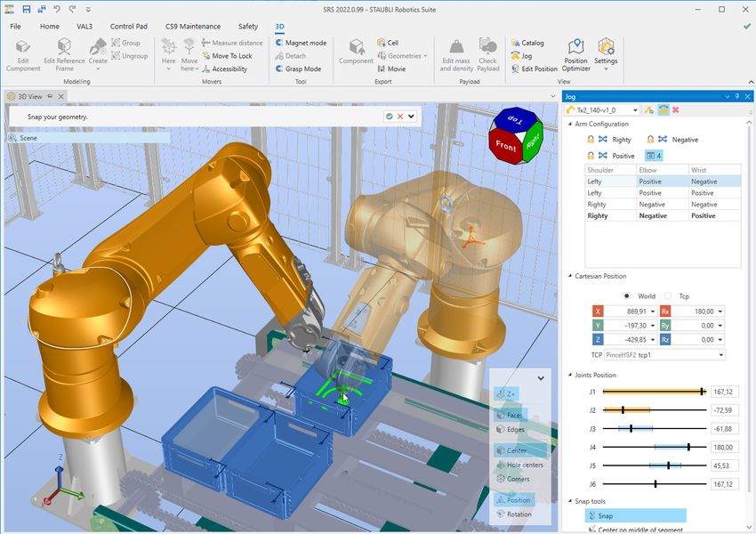Switch to the CS9 Maintenance tab
The image size is (756, 534).
(x=193, y=27)
